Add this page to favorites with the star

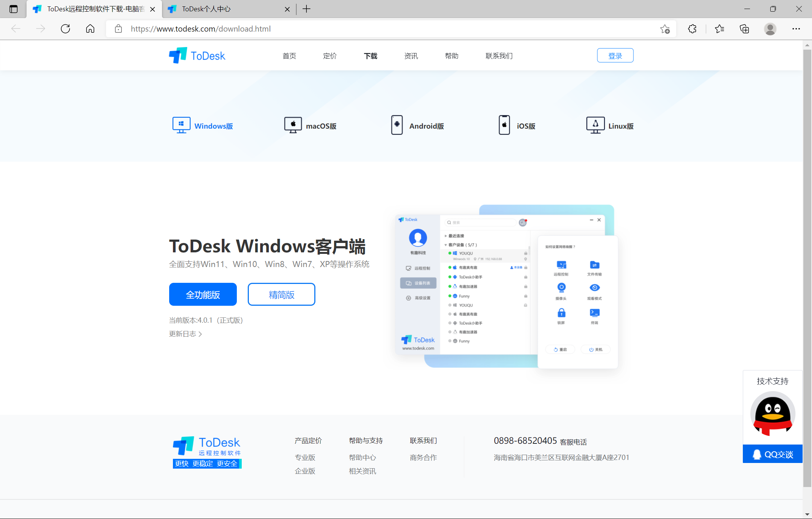pyautogui.click(x=665, y=29)
